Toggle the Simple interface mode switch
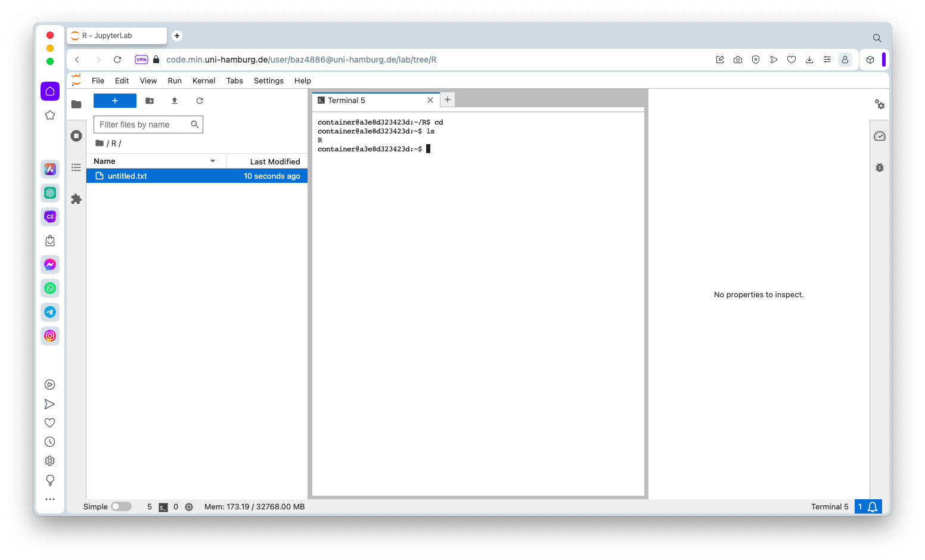 (x=121, y=506)
